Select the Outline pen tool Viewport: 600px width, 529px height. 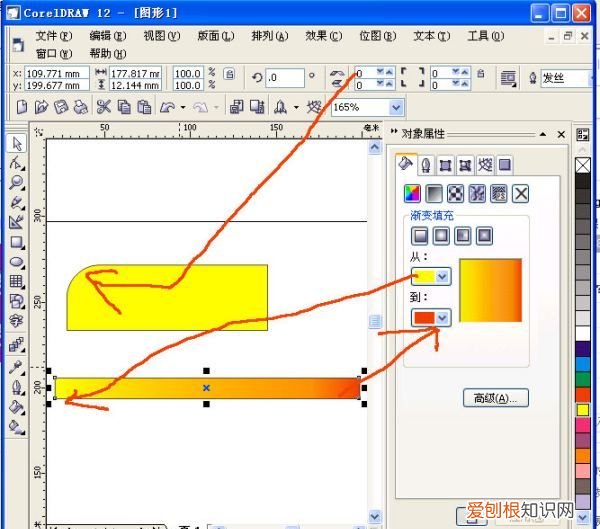(16, 387)
